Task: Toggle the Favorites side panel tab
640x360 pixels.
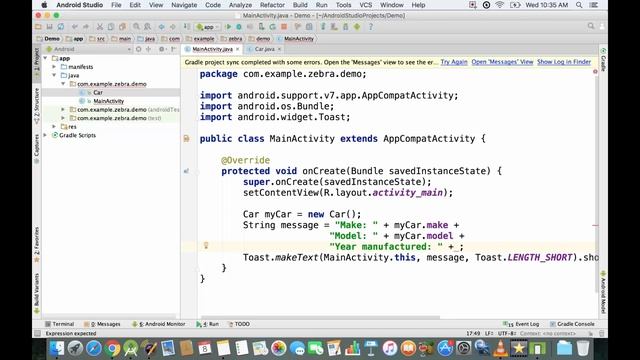Action: (37, 244)
